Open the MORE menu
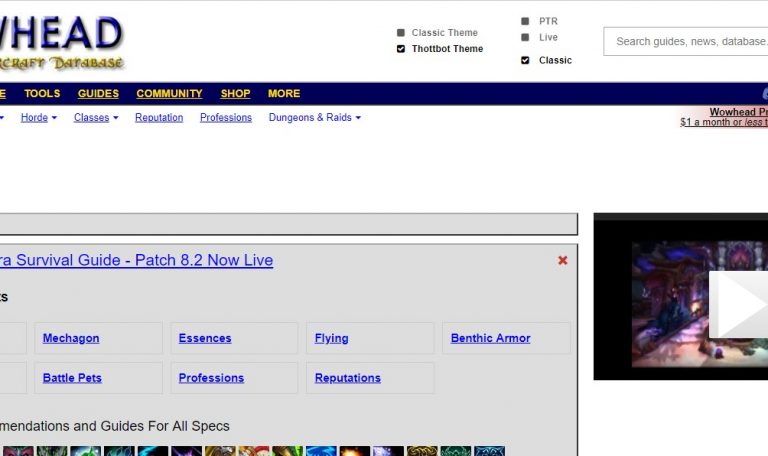This screenshot has width=768, height=456. click(x=284, y=94)
